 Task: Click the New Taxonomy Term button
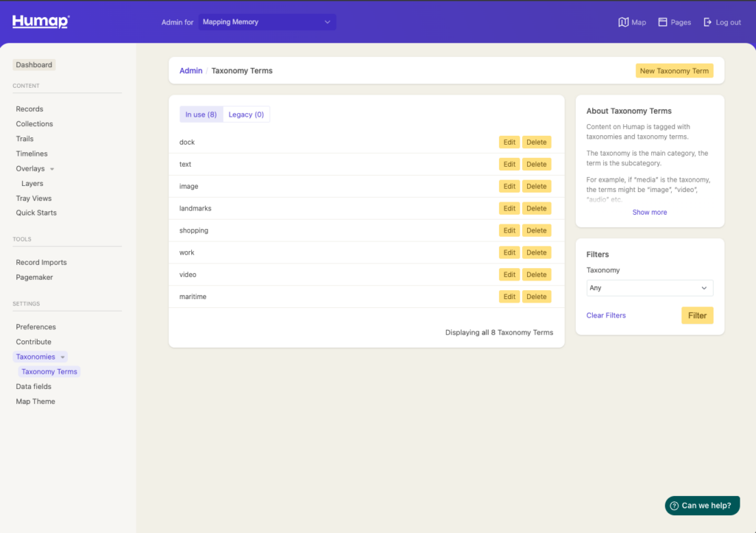674,71
